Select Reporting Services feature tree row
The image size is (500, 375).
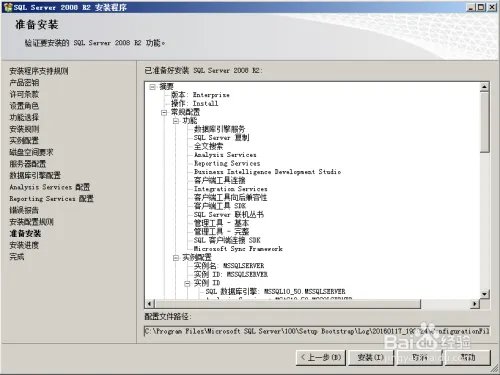coord(227,163)
